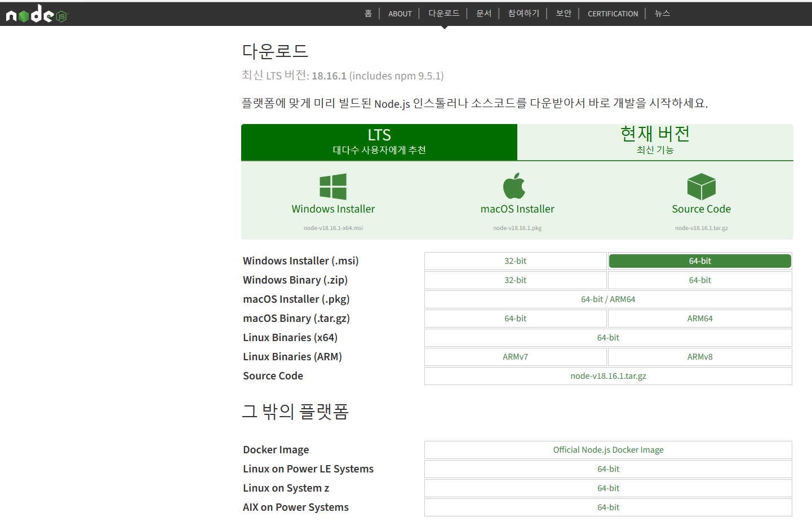The image size is (812, 526).
Task: Click the Linux Binaries (ARM) row label
Action: click(x=292, y=357)
